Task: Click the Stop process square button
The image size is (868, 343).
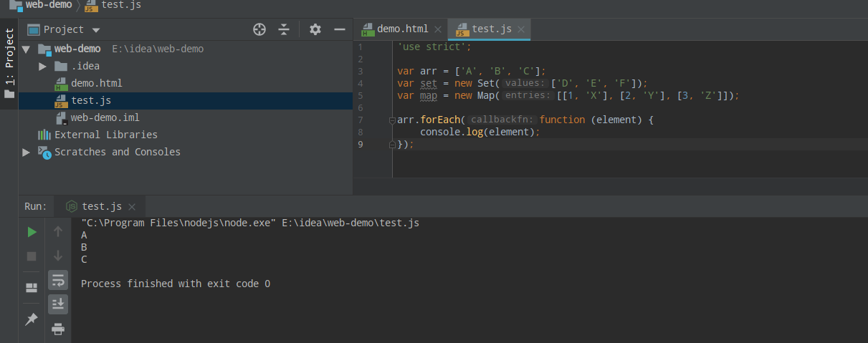Action: pyautogui.click(x=32, y=256)
